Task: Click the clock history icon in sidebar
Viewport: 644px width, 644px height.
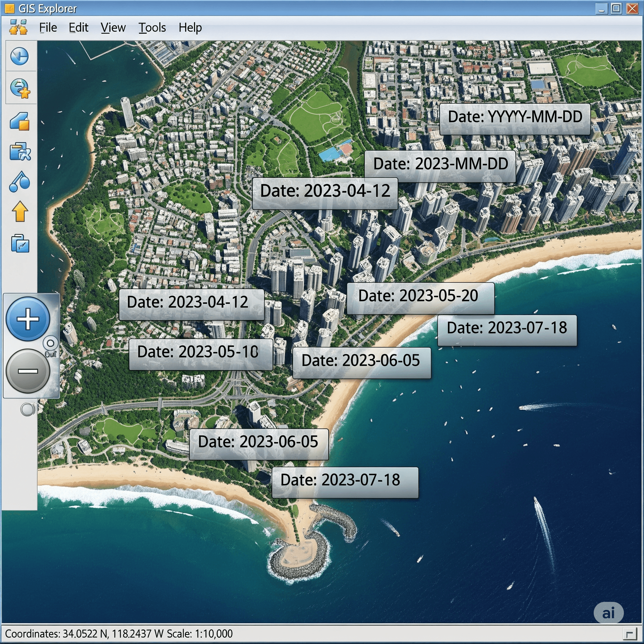Action: click(19, 56)
